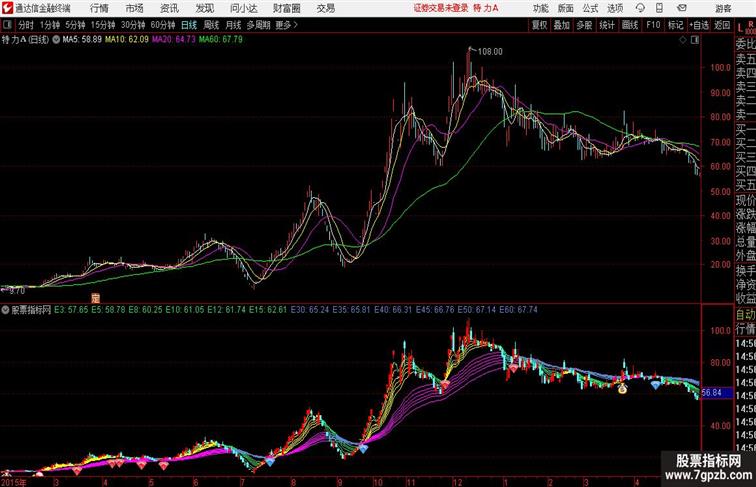Select the 日线 daily chart tab
The height and width of the screenshot is (487, 756).
[x=189, y=25]
